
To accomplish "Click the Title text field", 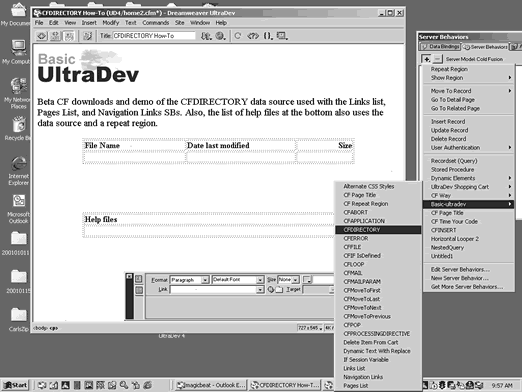I will [x=154, y=36].
